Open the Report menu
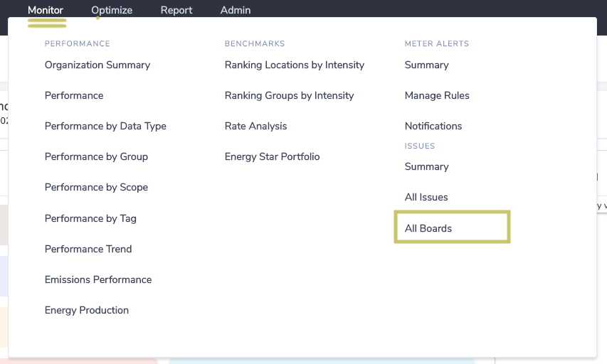The image size is (607, 364). pyautogui.click(x=176, y=10)
